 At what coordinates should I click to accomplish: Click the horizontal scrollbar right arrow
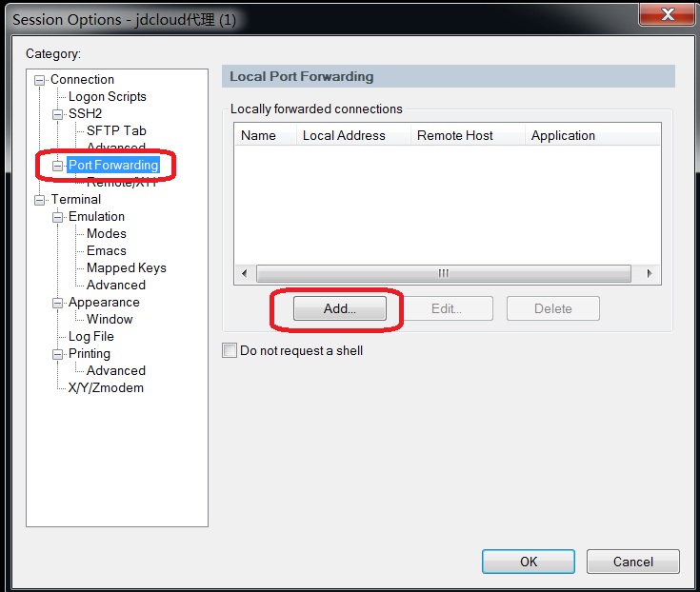(650, 273)
